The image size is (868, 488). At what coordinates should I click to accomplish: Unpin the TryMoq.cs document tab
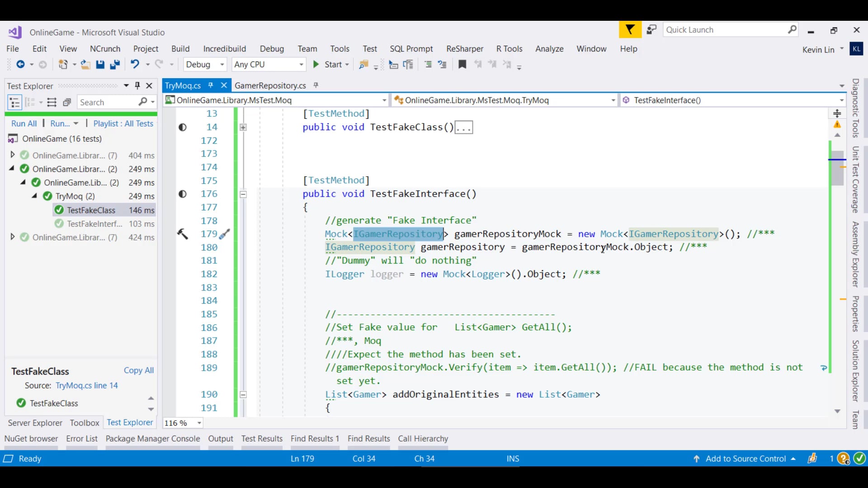point(211,85)
